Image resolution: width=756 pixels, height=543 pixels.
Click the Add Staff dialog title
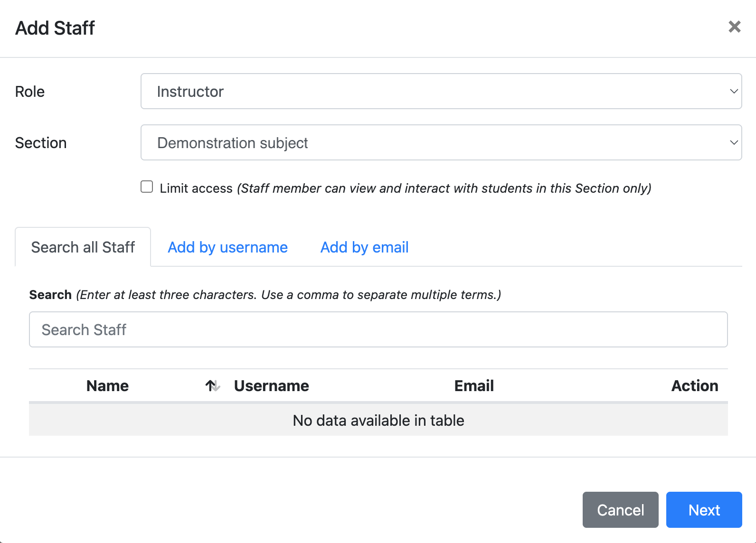click(x=55, y=28)
